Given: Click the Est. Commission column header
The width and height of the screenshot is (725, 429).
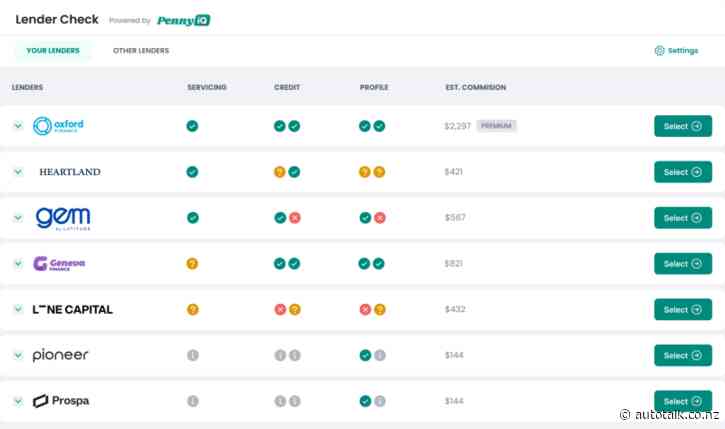Looking at the screenshot, I should tap(476, 87).
